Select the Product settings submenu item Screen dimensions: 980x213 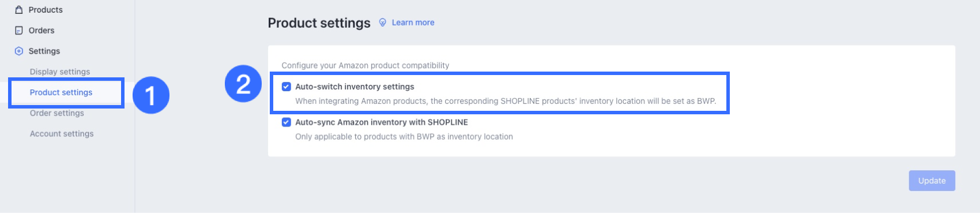tap(61, 92)
